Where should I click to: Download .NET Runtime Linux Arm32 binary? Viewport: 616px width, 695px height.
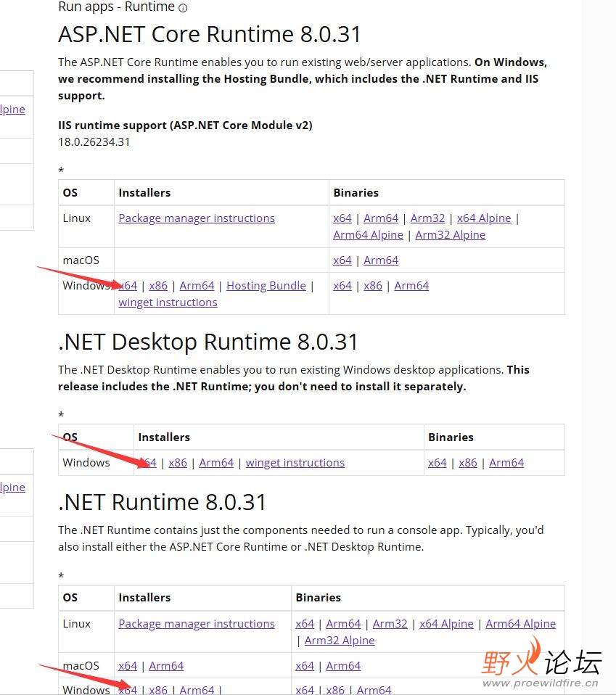(x=390, y=624)
